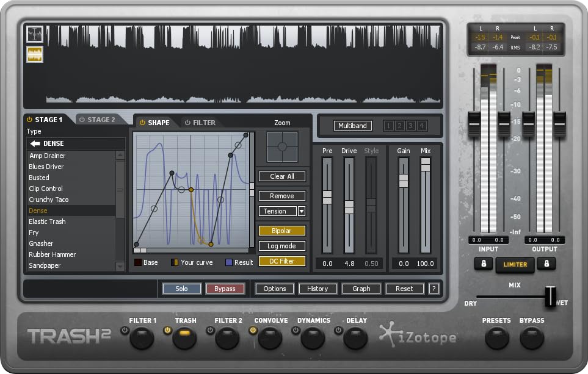
Task: Open the Presets browser knob
Action: click(496, 338)
